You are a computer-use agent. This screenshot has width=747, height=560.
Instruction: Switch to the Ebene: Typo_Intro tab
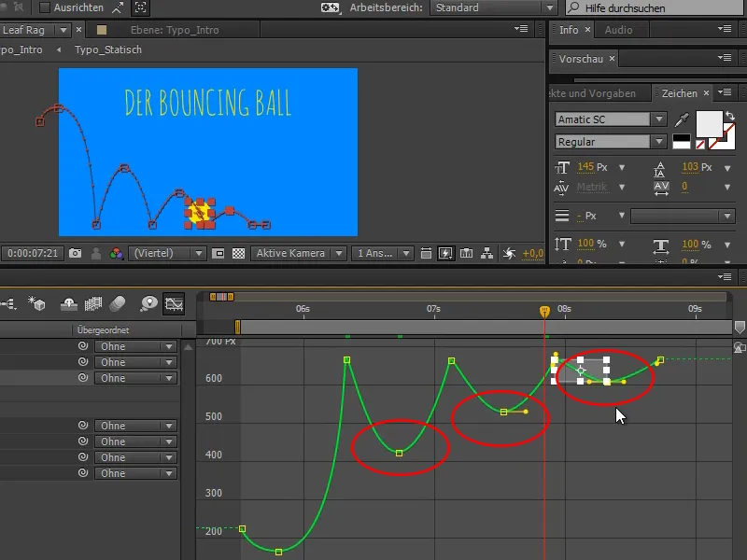click(x=175, y=30)
